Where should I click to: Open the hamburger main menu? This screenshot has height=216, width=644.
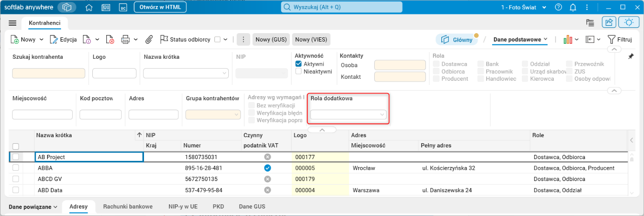pyautogui.click(x=13, y=23)
